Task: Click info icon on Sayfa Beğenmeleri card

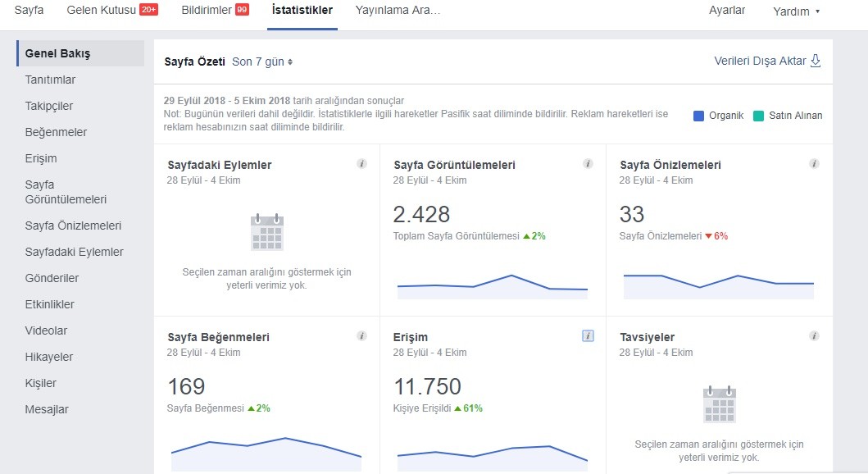Action: 361,336
